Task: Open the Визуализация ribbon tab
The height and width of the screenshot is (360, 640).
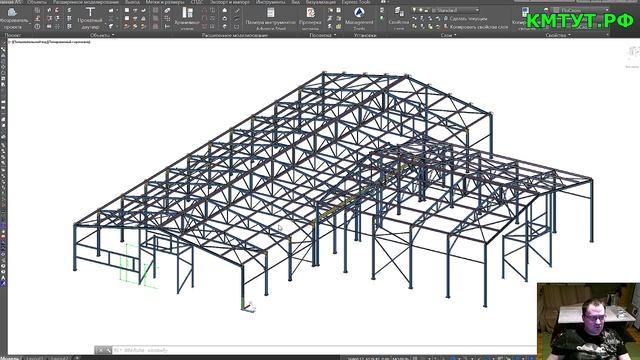Action: pyautogui.click(x=320, y=2)
